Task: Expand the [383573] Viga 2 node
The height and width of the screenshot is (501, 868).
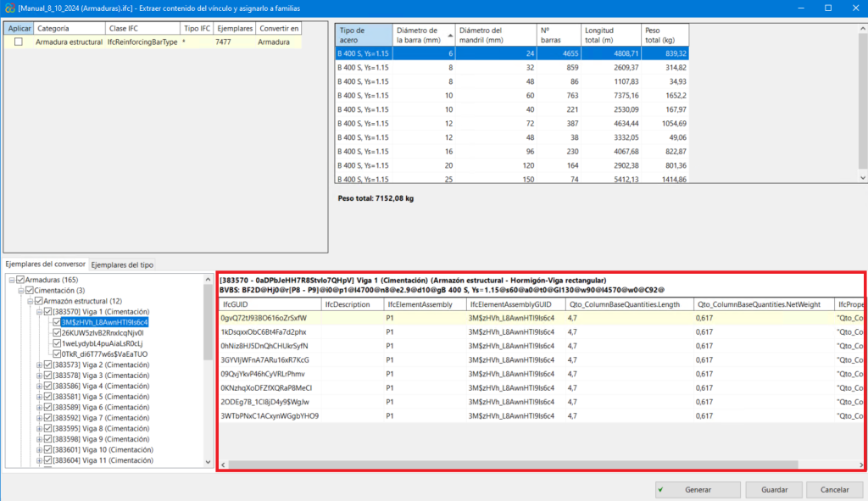Action: [x=39, y=365]
